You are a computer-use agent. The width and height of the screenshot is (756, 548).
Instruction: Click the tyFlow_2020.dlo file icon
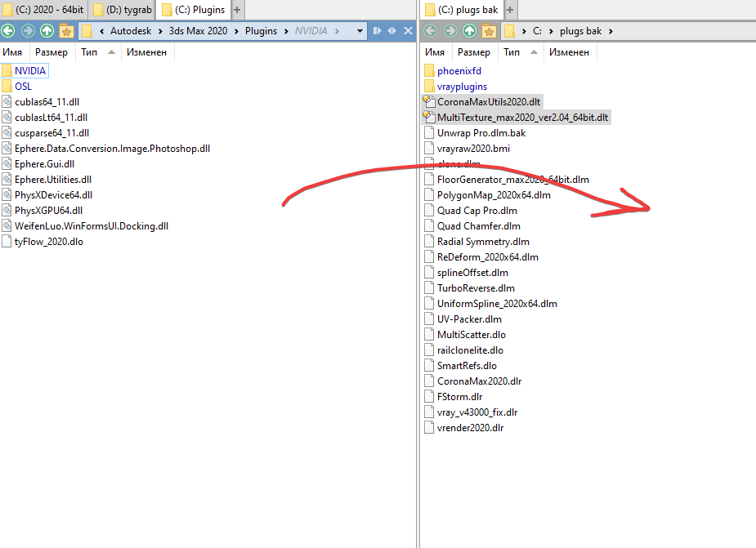coord(7,242)
